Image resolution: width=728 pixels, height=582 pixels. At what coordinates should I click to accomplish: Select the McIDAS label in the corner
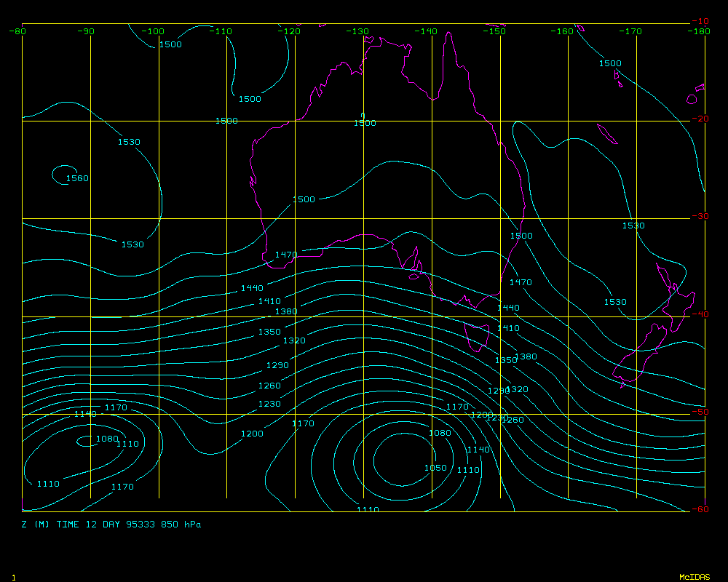click(x=694, y=577)
